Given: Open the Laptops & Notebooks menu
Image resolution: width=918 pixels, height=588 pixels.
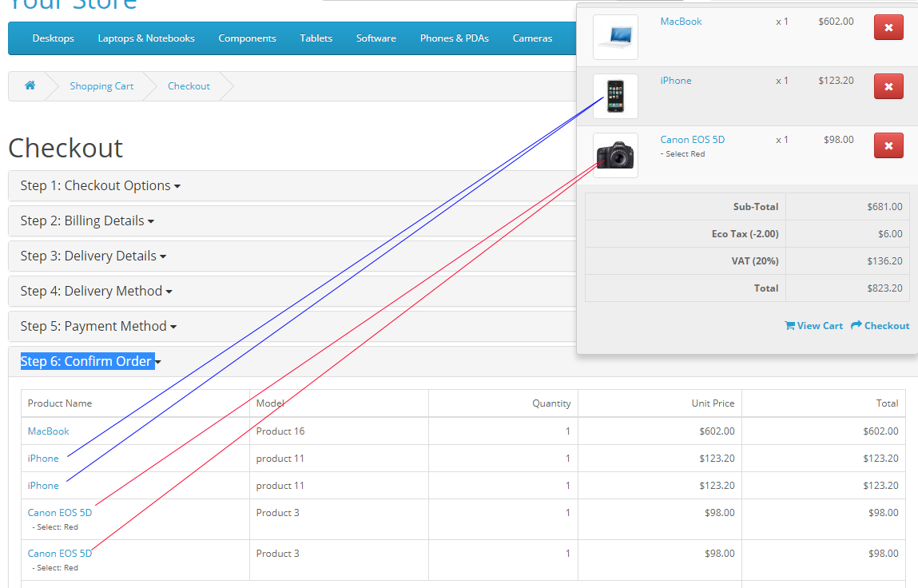Looking at the screenshot, I should pos(146,38).
